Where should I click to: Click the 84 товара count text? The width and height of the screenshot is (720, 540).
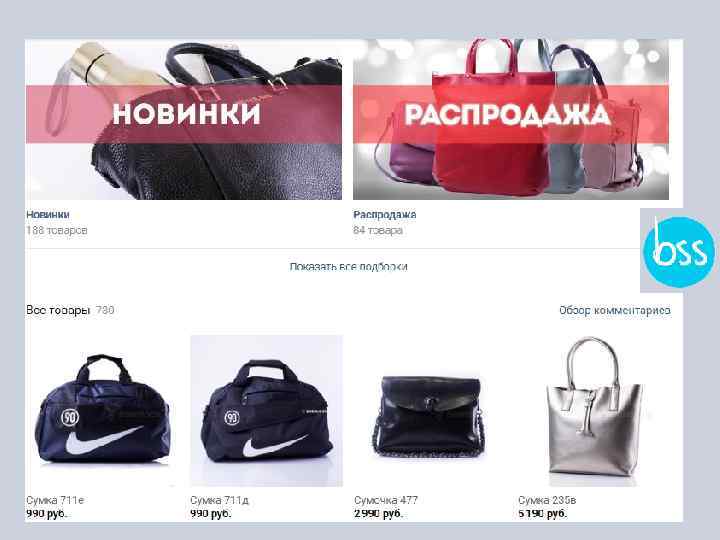click(378, 230)
